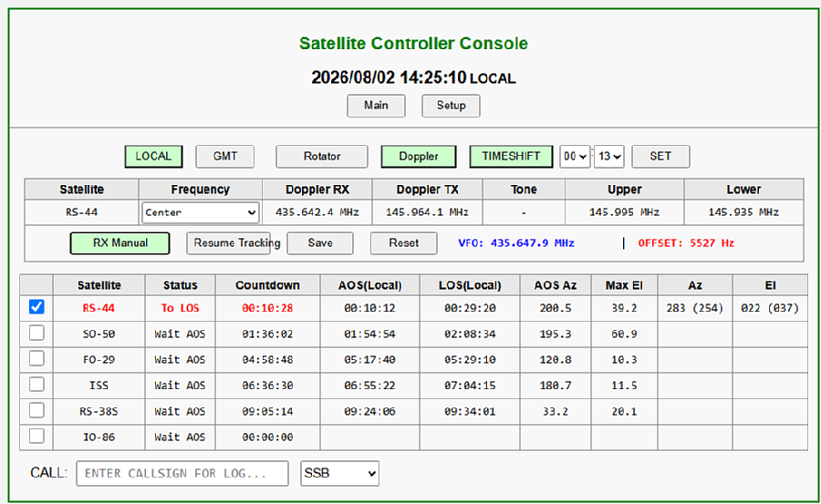Click the VFO: 435.647.9 MHz readout

point(516,243)
